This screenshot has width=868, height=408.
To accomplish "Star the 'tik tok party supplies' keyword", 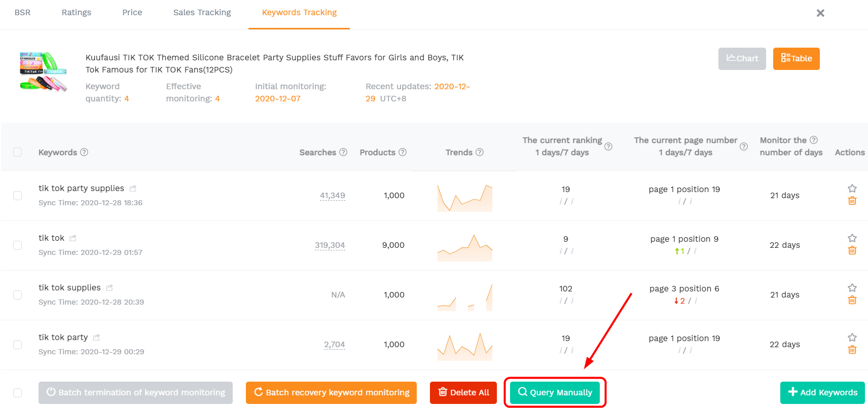I will pos(852,189).
